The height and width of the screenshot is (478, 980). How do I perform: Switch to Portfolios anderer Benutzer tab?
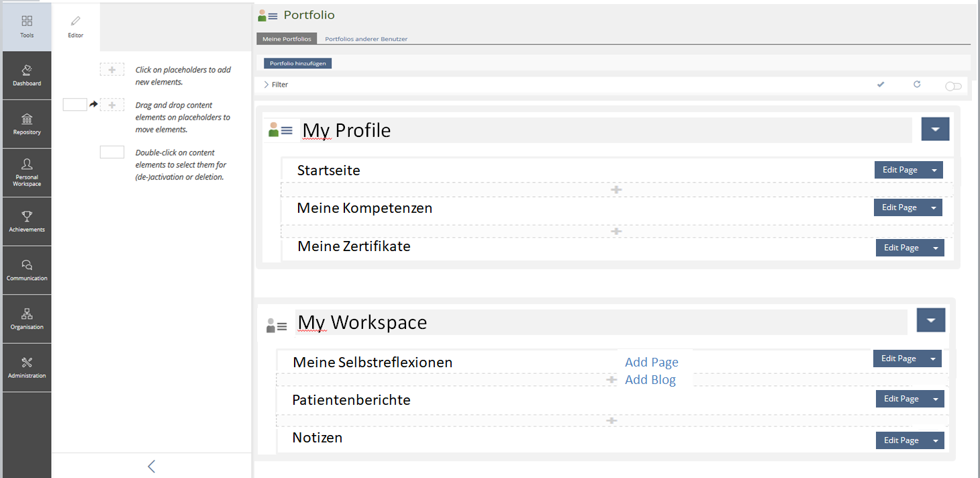366,39
